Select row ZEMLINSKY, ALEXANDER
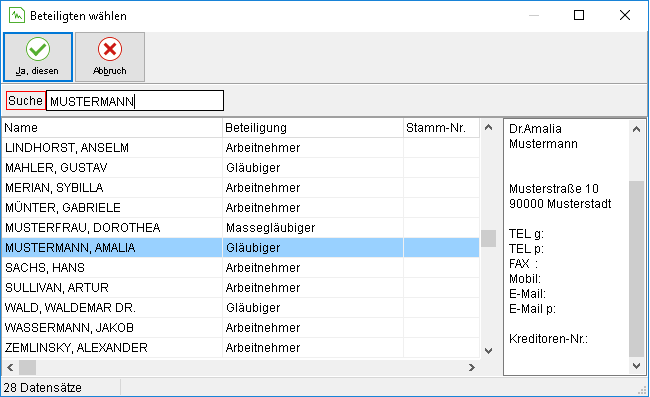650x397 pixels. [x=240, y=347]
